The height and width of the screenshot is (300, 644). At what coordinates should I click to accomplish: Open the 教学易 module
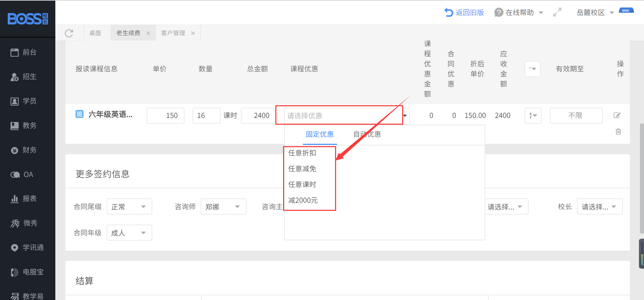click(28, 296)
